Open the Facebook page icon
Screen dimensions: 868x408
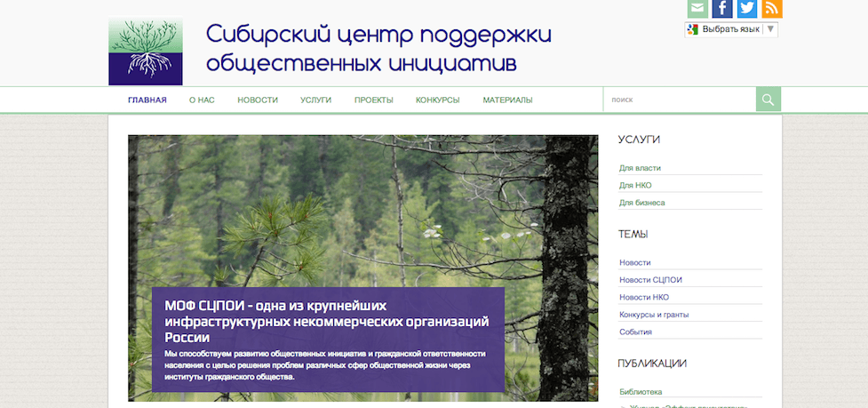coord(722,9)
